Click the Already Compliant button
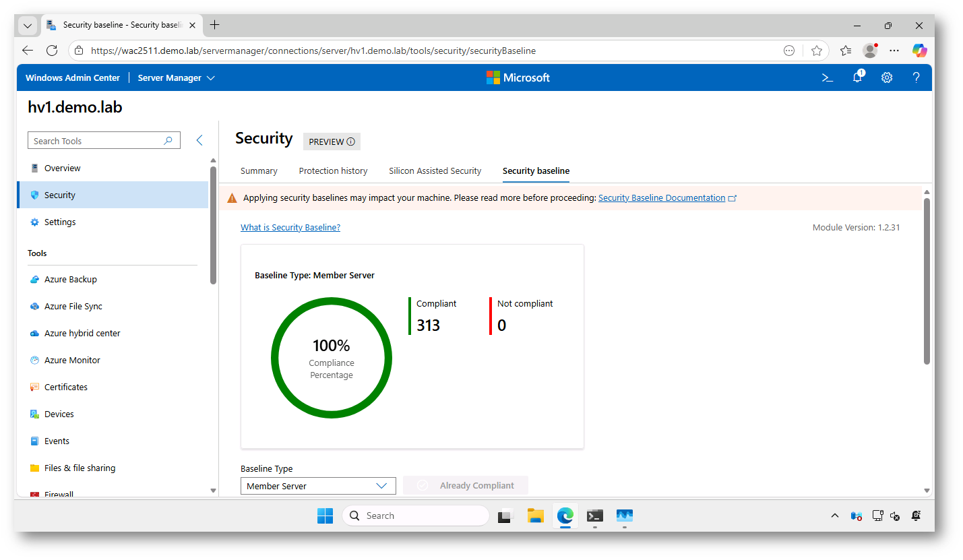 (x=466, y=486)
